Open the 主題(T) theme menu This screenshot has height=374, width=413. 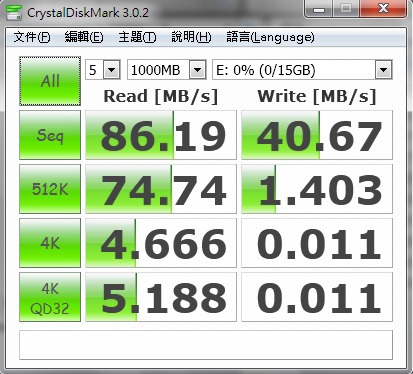click(x=137, y=37)
